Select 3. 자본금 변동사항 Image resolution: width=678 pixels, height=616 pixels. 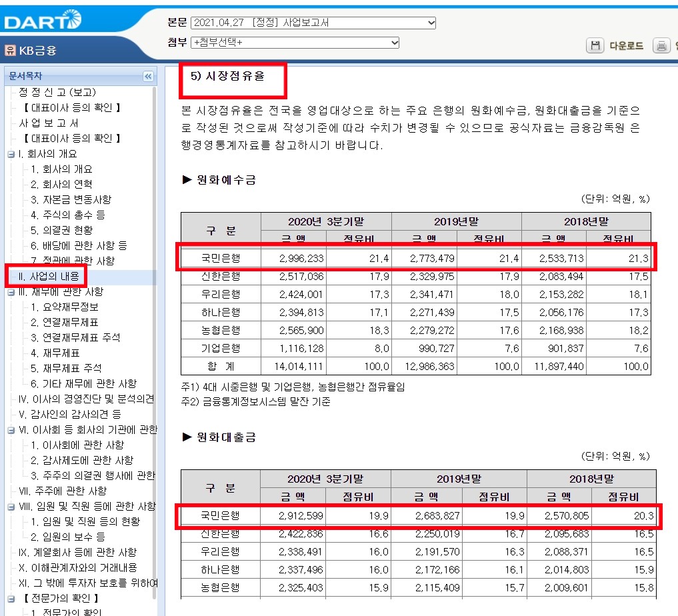[x=71, y=199]
